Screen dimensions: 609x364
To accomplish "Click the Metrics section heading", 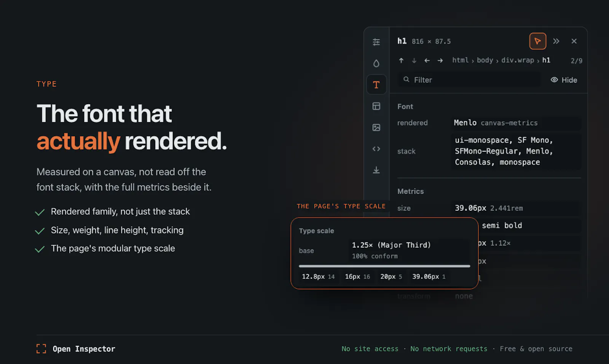I will (410, 191).
